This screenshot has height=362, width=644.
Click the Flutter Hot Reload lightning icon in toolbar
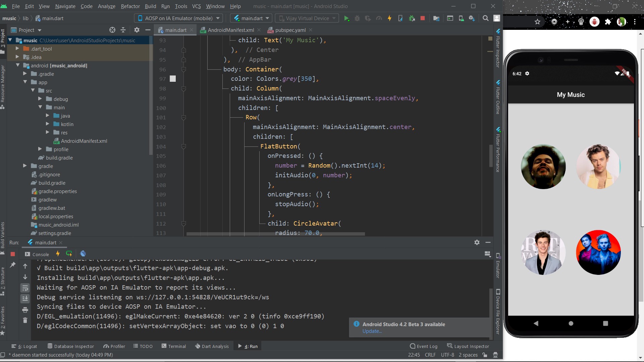pyautogui.click(x=389, y=18)
